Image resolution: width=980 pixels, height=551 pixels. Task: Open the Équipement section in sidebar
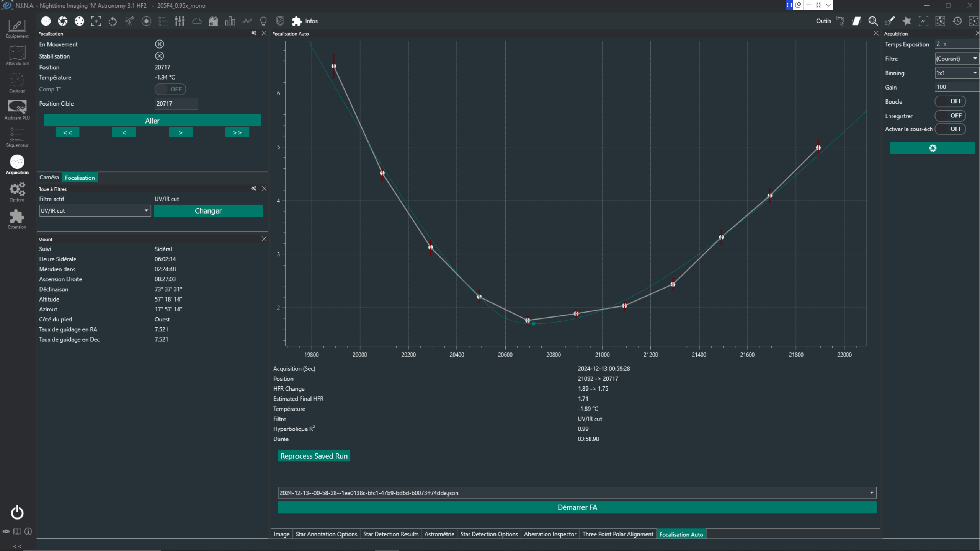tap(17, 29)
